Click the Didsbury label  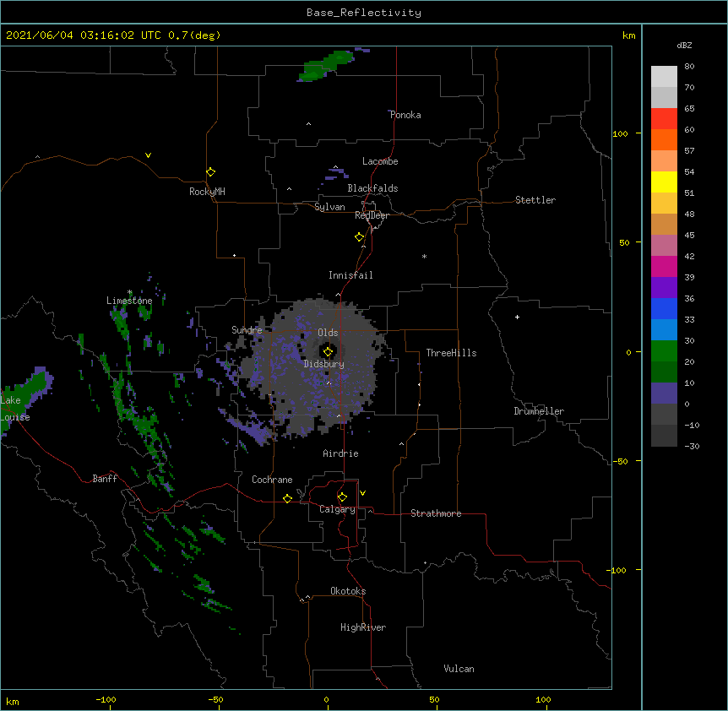324,364
